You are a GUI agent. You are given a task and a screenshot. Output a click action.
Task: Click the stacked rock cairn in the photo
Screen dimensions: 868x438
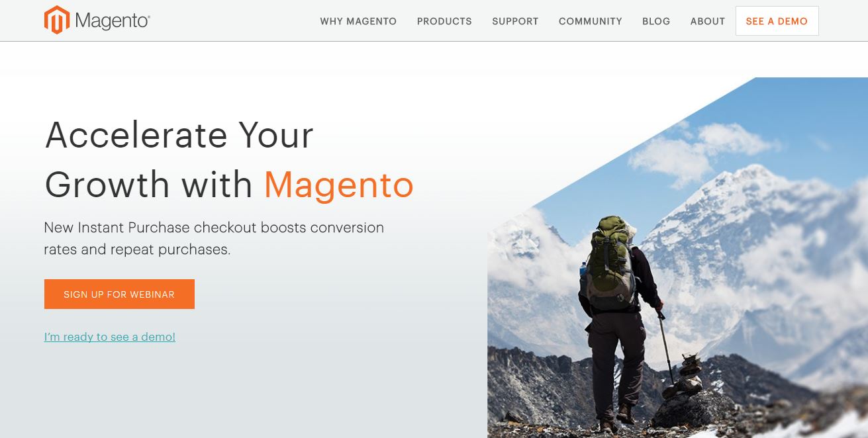pos(689,378)
